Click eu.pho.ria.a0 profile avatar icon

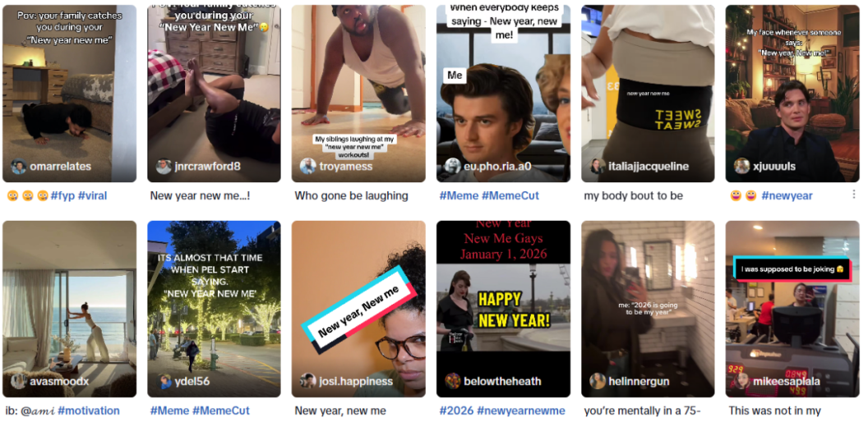click(453, 166)
